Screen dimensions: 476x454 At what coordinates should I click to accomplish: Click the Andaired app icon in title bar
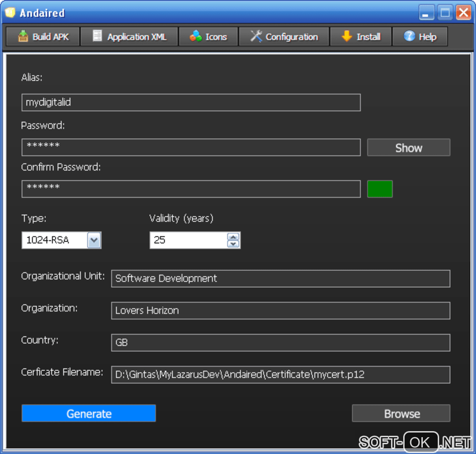tap(10, 13)
